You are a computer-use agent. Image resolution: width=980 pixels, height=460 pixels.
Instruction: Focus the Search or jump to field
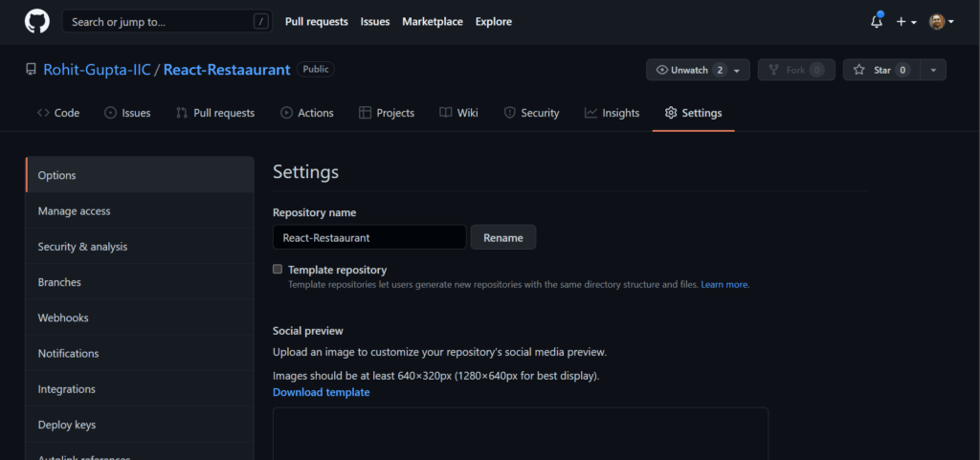167,22
